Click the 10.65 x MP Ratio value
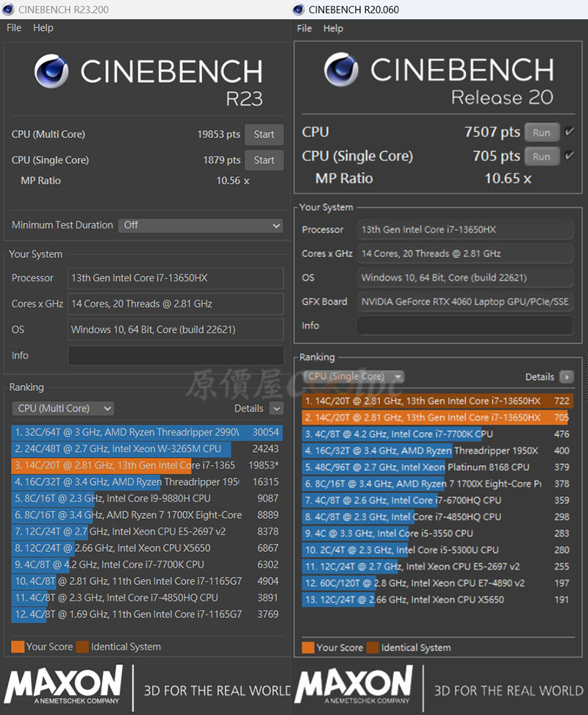The image size is (588, 715). click(508, 179)
